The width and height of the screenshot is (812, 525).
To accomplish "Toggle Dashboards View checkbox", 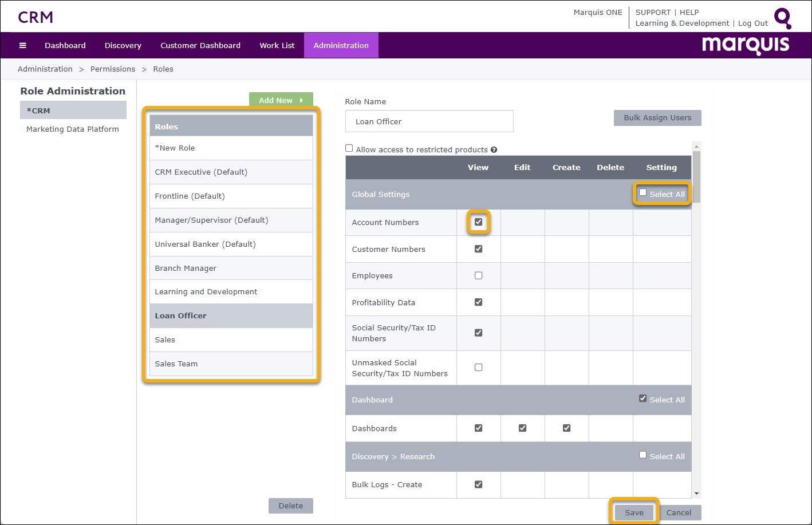I will (x=479, y=428).
